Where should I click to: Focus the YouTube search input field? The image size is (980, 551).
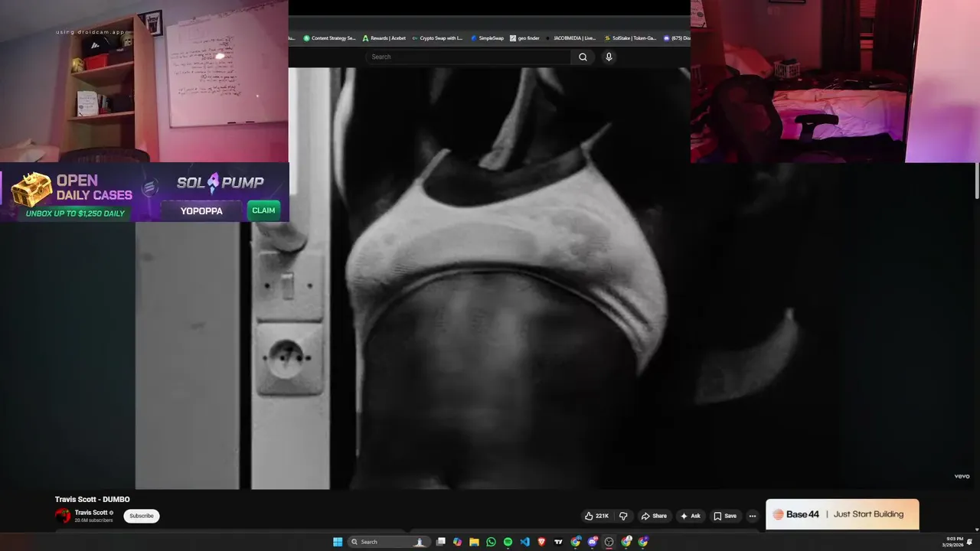[x=469, y=57]
